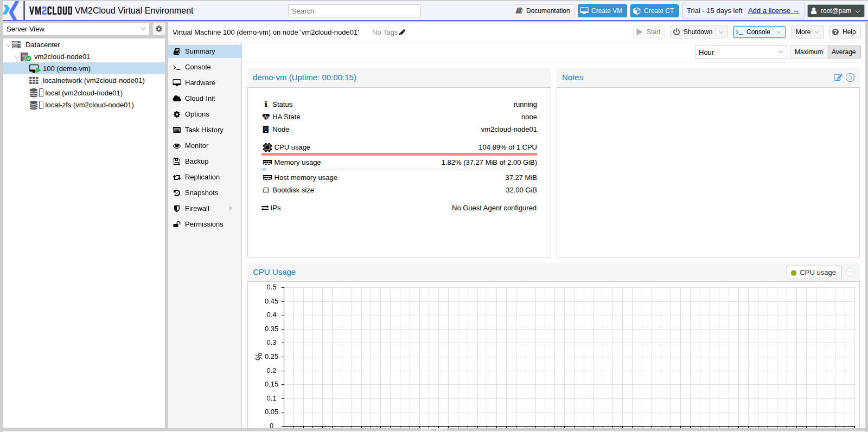
Task: Click the Create CT button
Action: [x=654, y=11]
